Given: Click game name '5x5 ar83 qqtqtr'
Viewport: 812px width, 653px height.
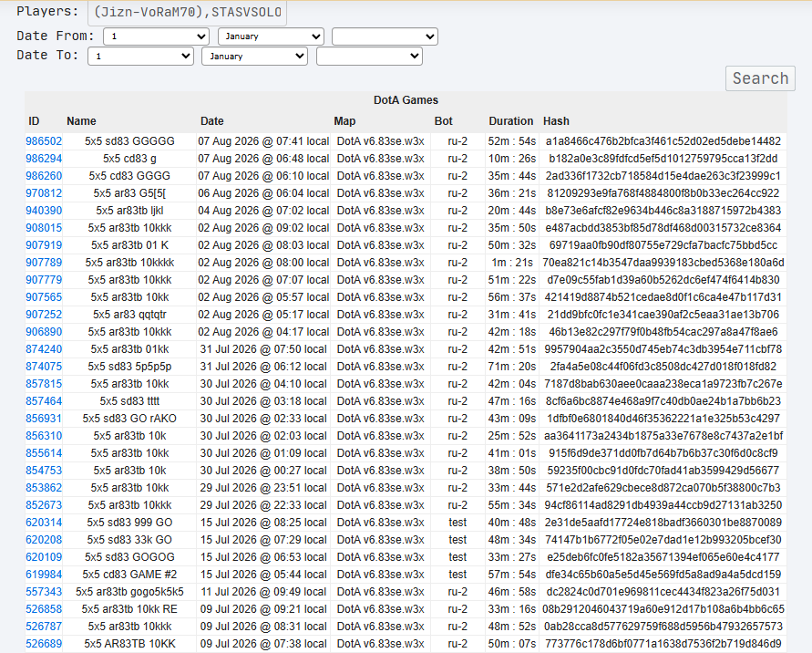Looking at the screenshot, I should (x=129, y=315).
